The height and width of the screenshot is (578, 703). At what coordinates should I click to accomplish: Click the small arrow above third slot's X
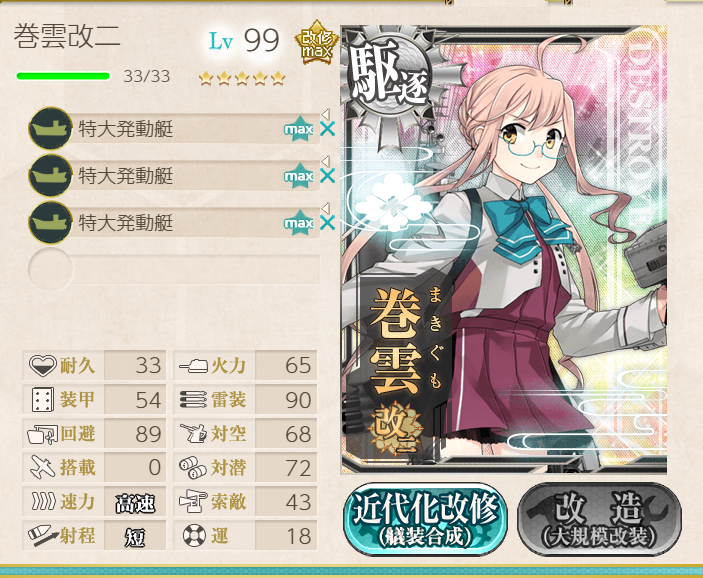[326, 208]
